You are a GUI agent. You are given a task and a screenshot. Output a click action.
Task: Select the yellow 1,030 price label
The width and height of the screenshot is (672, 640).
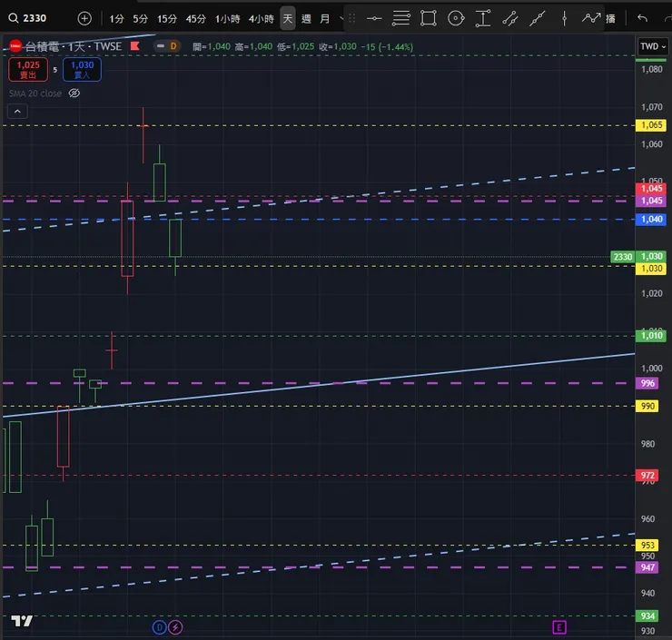pos(651,269)
